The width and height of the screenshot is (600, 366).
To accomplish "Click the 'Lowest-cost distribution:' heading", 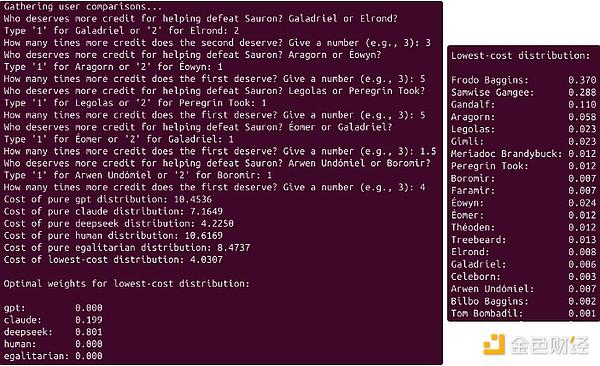I will coord(520,56).
